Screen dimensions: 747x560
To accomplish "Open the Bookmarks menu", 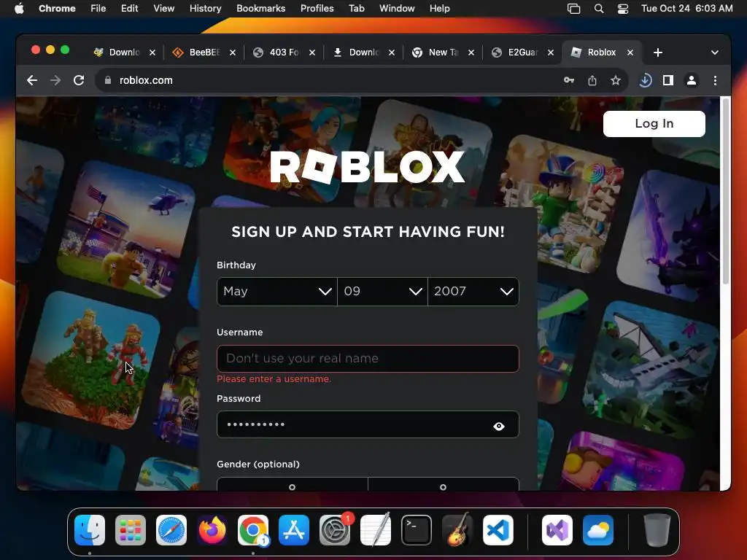I will (x=260, y=9).
